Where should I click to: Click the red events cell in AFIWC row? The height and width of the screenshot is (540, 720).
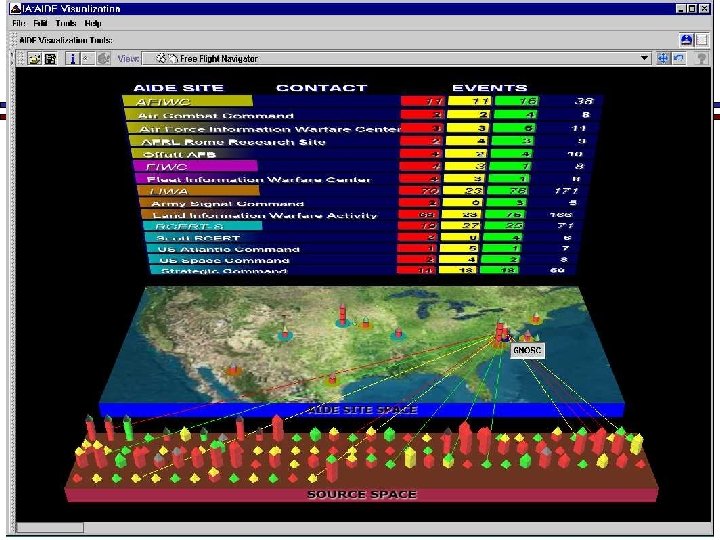[423, 101]
